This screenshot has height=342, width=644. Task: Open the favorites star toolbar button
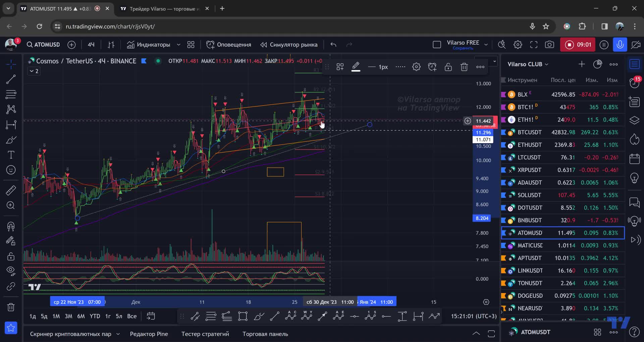click(11, 328)
